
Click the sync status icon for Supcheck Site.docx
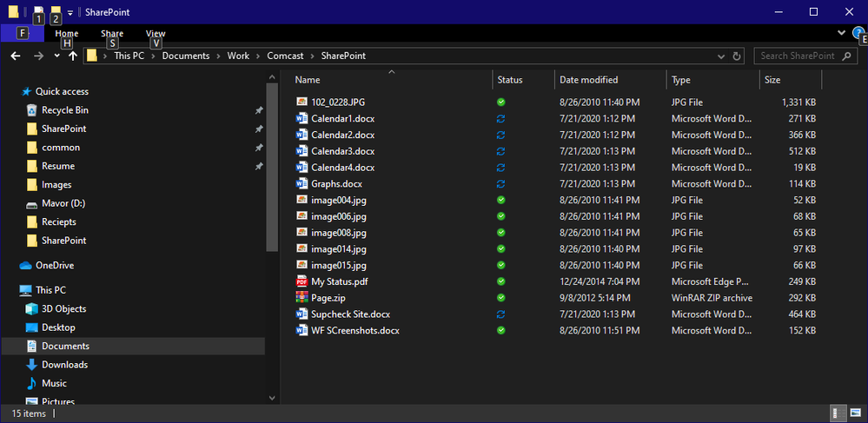[x=501, y=314]
